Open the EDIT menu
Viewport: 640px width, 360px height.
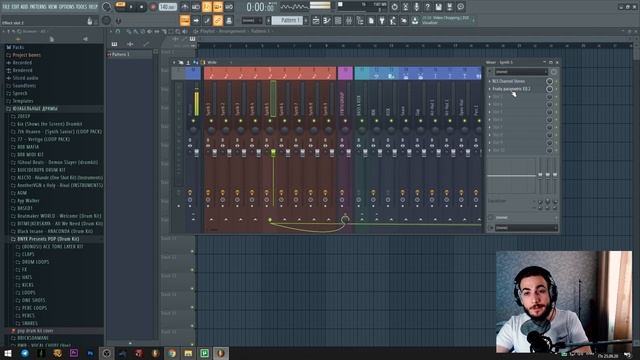(15, 7)
